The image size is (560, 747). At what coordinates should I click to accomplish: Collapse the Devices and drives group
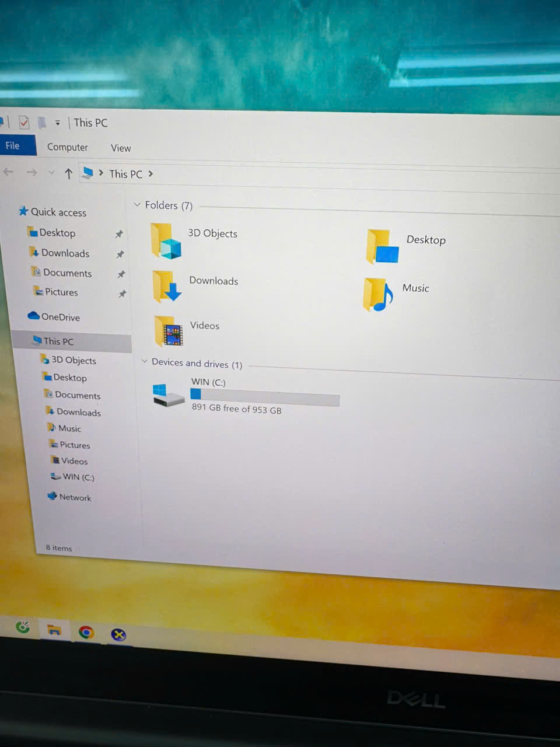(x=145, y=362)
